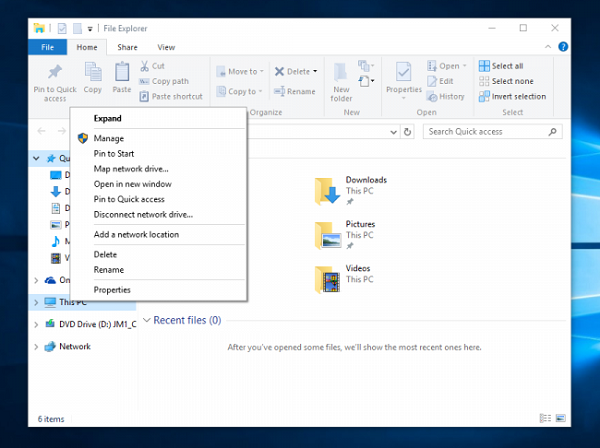The height and width of the screenshot is (448, 600).
Task: Click Invert selection in the ribbon
Action: (512, 96)
